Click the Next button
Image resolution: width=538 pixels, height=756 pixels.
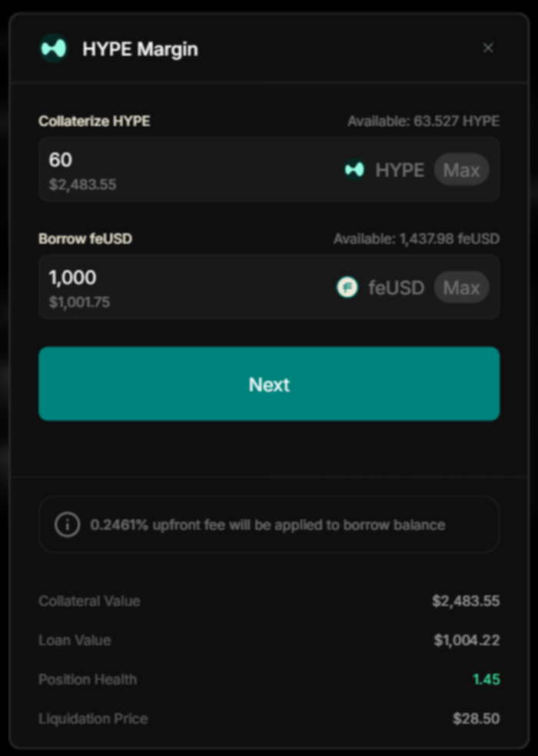[269, 384]
